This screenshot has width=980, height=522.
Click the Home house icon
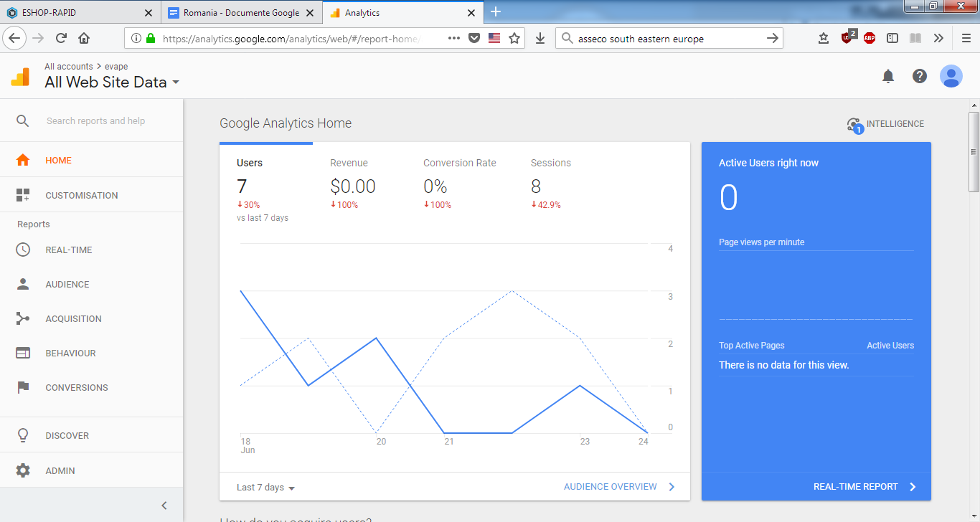coord(23,161)
